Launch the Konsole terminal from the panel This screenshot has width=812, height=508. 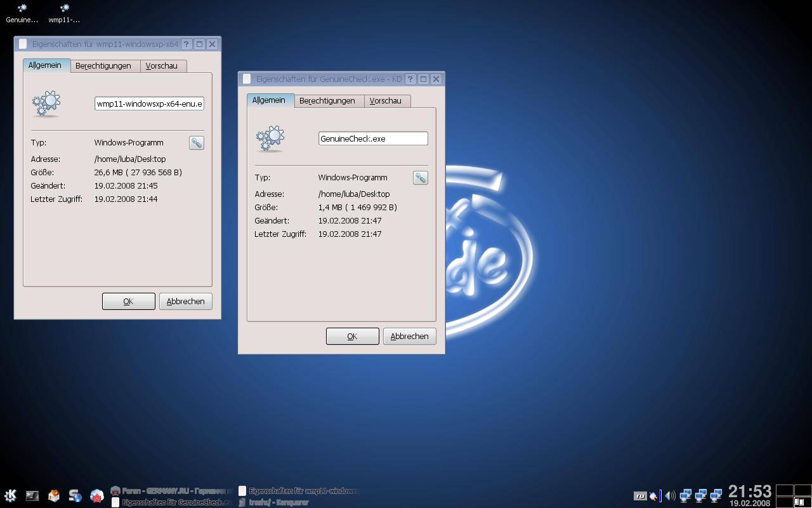pyautogui.click(x=32, y=496)
